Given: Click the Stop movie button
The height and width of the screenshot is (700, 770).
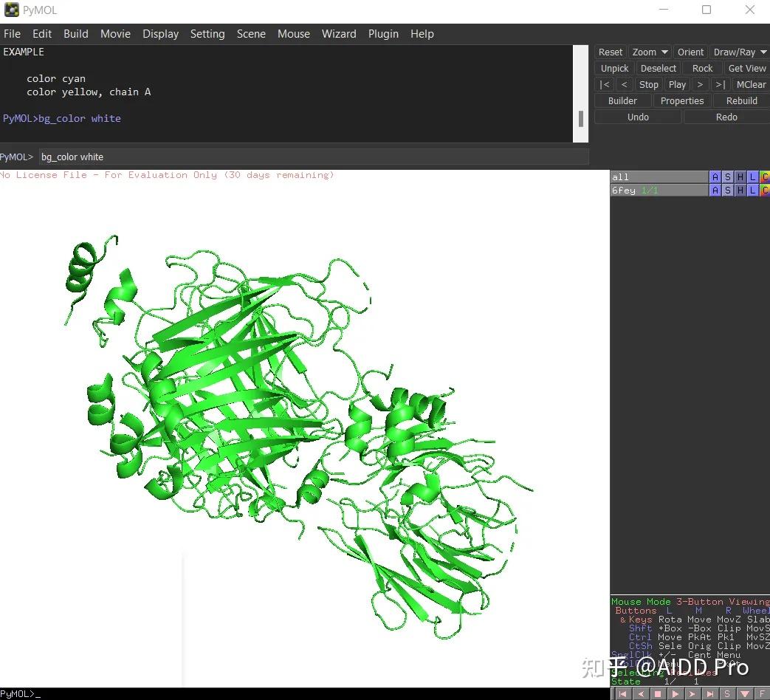Looking at the screenshot, I should [x=649, y=84].
